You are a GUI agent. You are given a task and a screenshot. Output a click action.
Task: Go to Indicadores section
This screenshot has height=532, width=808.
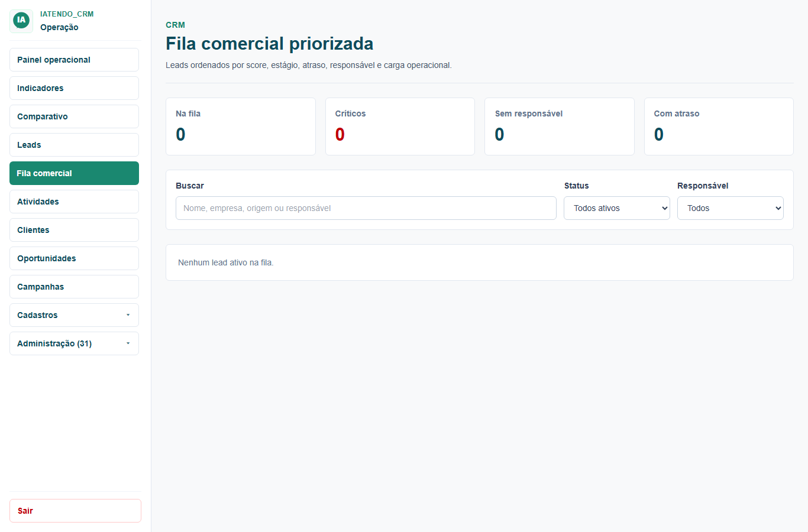tap(74, 88)
